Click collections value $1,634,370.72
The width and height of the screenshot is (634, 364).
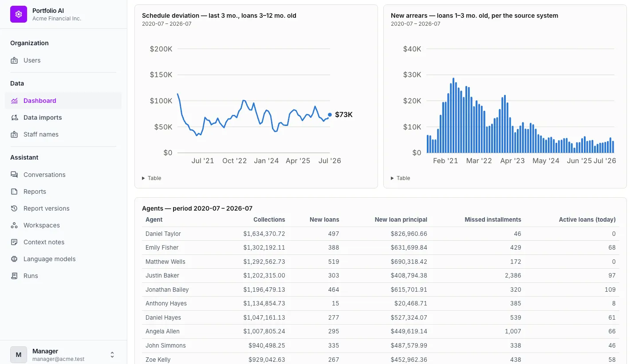264,234
